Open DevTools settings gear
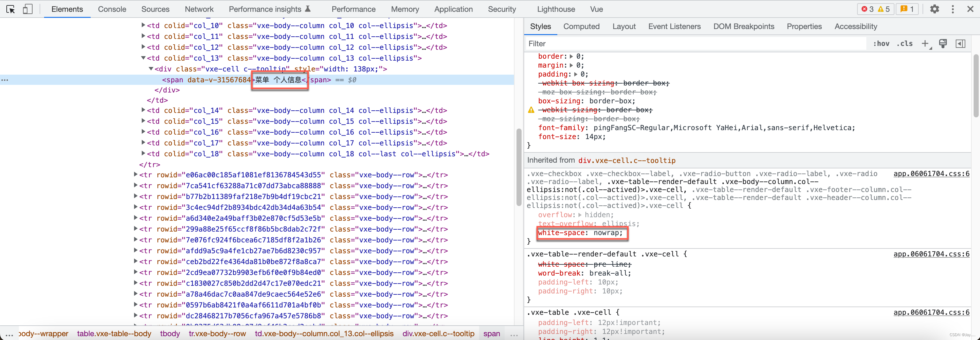Screen dimensions: 980x340 [x=934, y=9]
